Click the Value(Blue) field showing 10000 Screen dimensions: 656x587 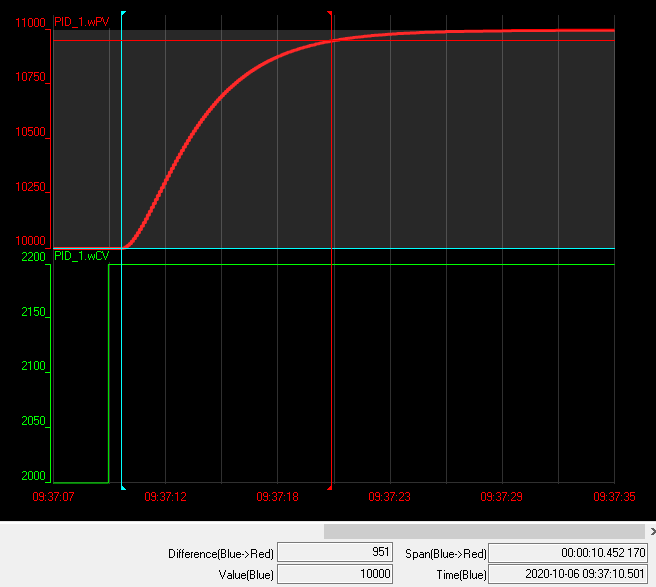click(335, 574)
